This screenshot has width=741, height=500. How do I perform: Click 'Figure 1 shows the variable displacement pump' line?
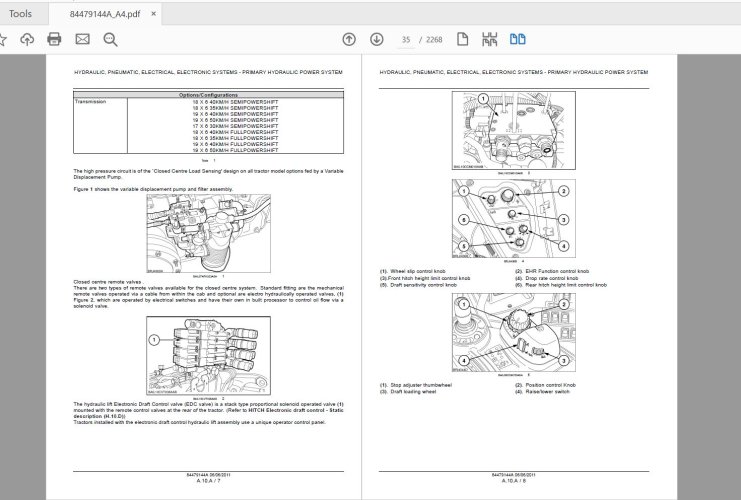tap(153, 189)
